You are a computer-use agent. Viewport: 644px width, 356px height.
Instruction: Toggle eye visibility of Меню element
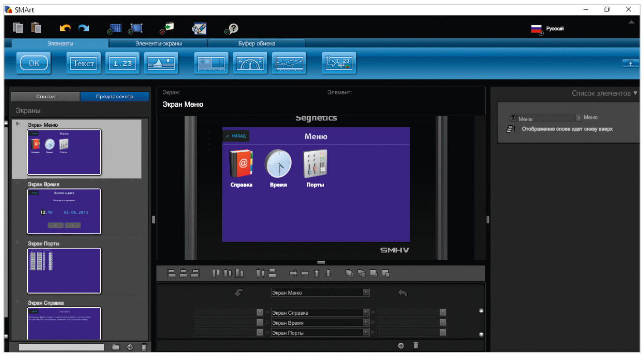(513, 117)
